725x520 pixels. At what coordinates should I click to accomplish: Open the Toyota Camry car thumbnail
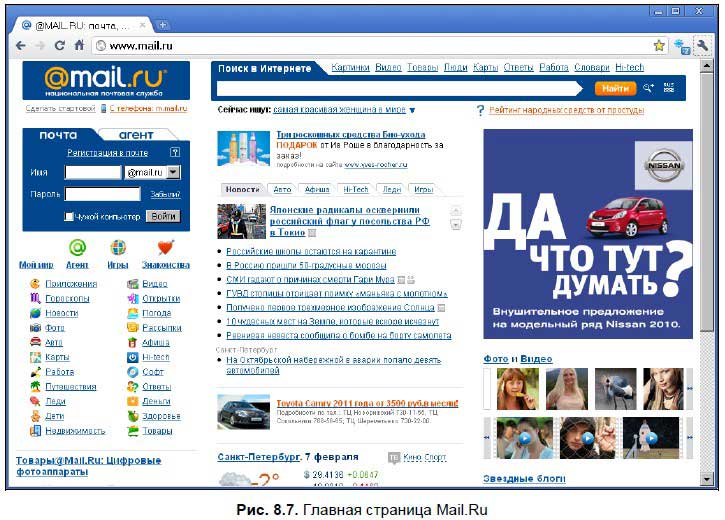tap(243, 411)
